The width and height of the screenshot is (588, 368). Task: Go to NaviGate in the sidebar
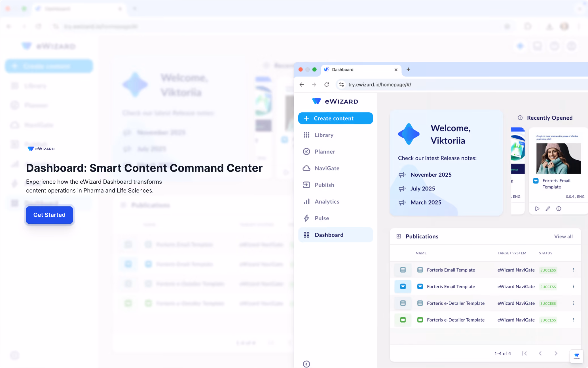[x=335, y=168]
